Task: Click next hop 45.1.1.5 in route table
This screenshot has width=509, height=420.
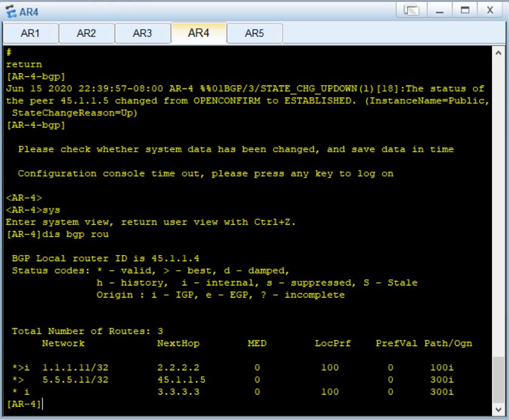Action: click(181, 380)
